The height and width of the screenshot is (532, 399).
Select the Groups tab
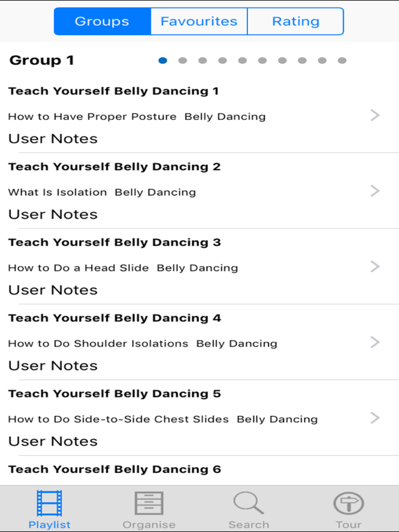(x=102, y=21)
